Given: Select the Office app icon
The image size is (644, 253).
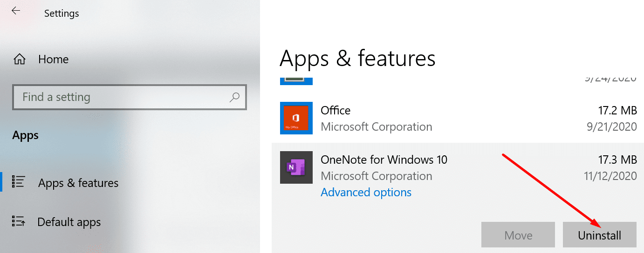Looking at the screenshot, I should click(x=296, y=118).
